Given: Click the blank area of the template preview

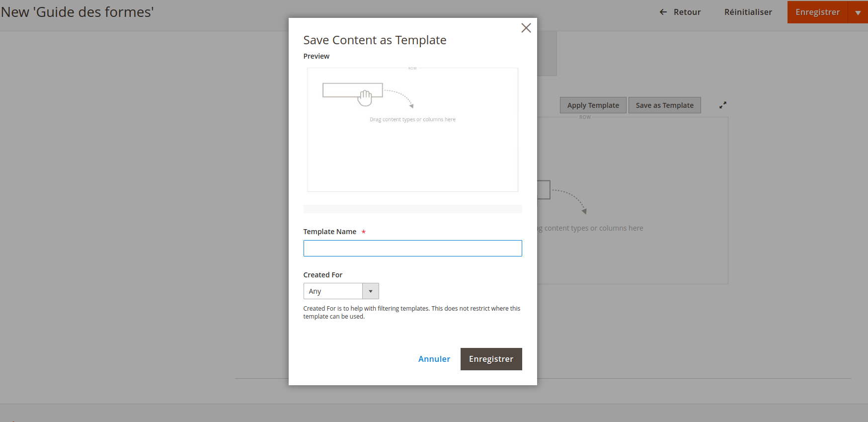Looking at the screenshot, I should 412,159.
